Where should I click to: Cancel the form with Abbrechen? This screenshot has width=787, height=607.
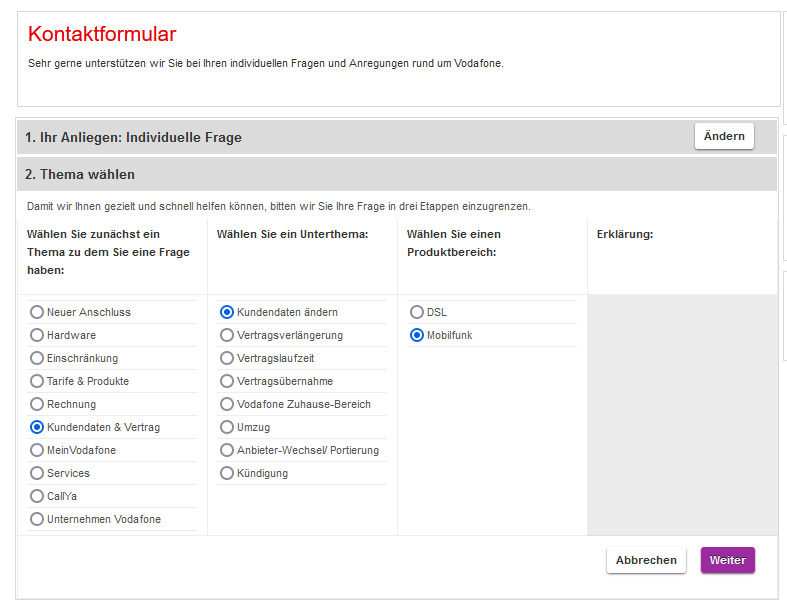pos(646,560)
